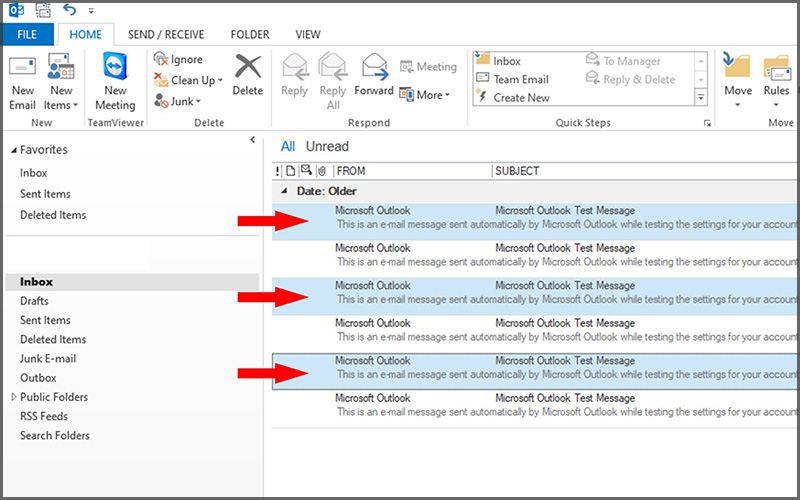Open Deleted Items under Favorites

(53, 215)
